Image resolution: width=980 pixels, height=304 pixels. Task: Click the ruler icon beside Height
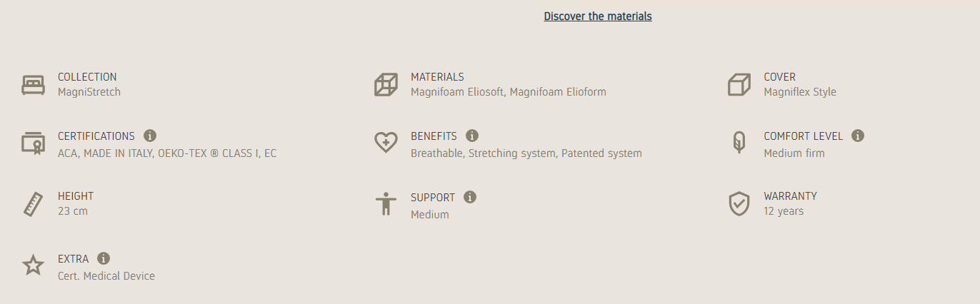[33, 204]
